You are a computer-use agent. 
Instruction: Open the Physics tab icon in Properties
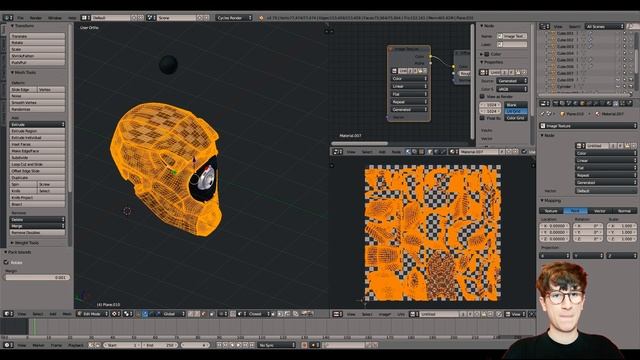tap(629, 104)
